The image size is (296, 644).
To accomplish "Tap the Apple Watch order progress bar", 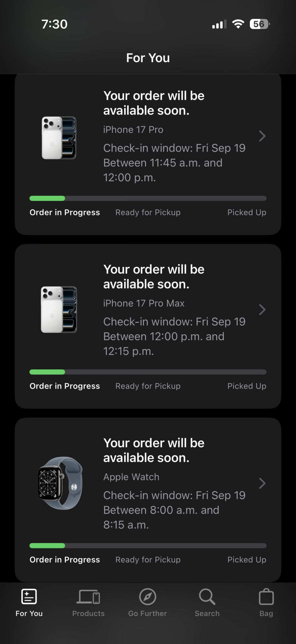I will (x=148, y=545).
